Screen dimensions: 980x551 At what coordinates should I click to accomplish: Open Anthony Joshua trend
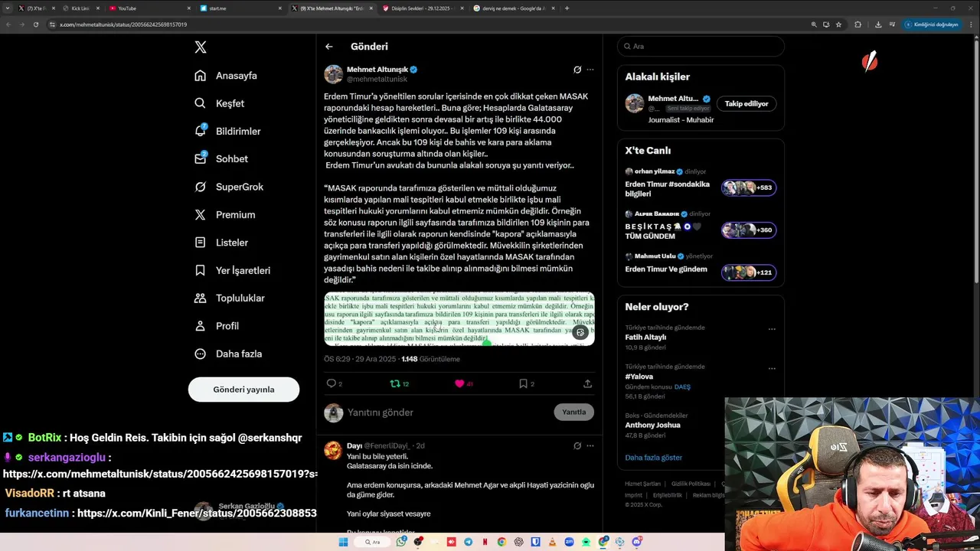[x=652, y=425]
